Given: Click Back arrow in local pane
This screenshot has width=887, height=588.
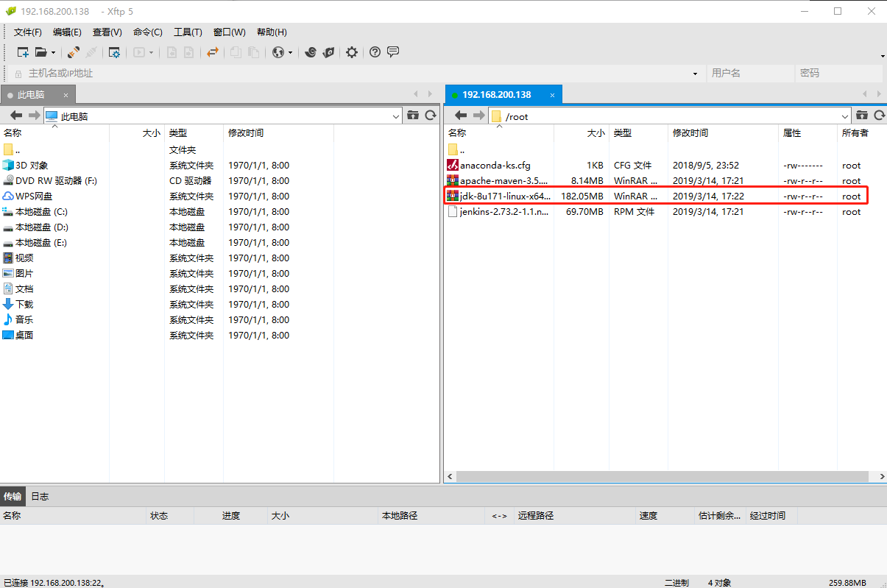Looking at the screenshot, I should 15,116.
